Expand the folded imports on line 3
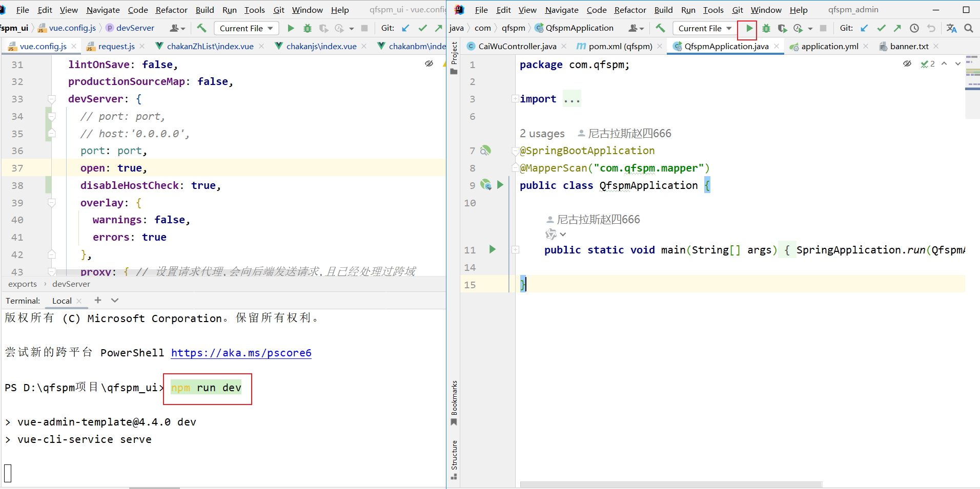980x489 pixels. [515, 98]
